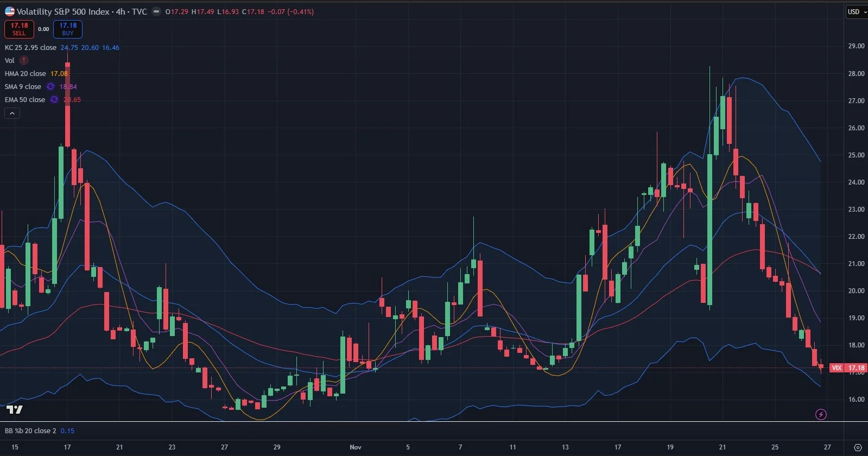868x456 pixels.
Task: Click the close value C17.18 in header
Action: 253,11
